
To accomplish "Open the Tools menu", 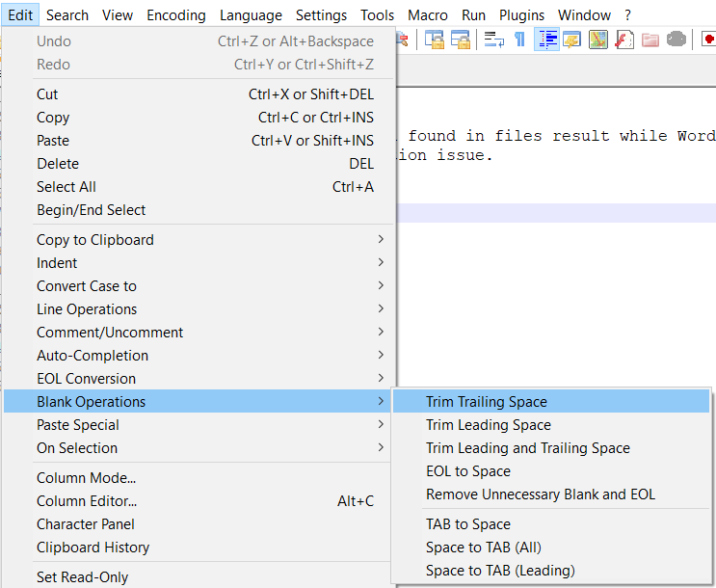I will tap(377, 15).
